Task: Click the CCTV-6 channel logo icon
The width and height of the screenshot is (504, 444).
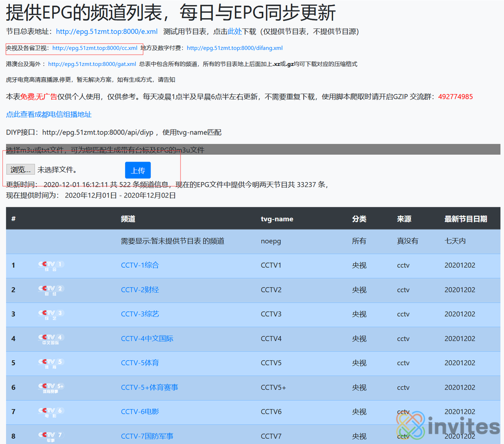Action: point(51,412)
